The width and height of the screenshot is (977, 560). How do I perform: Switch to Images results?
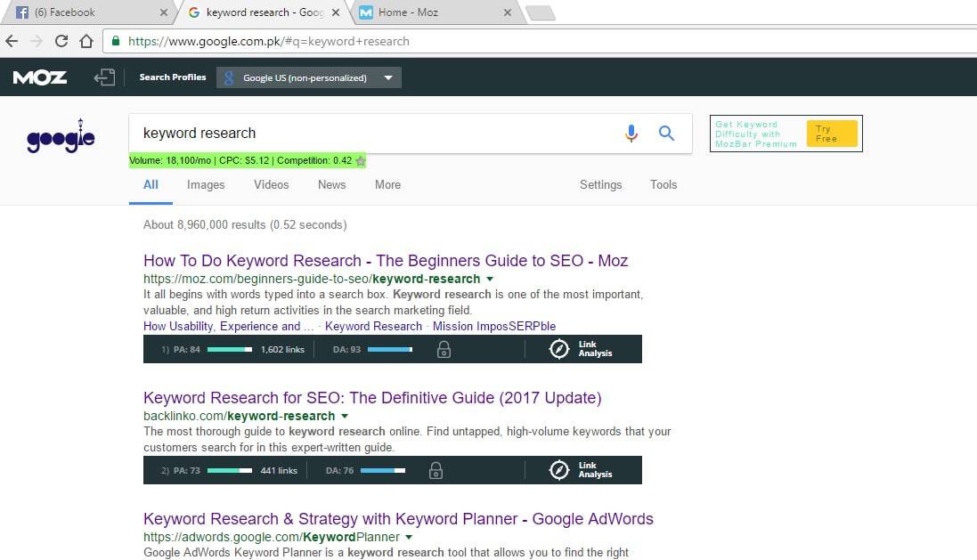(x=206, y=185)
